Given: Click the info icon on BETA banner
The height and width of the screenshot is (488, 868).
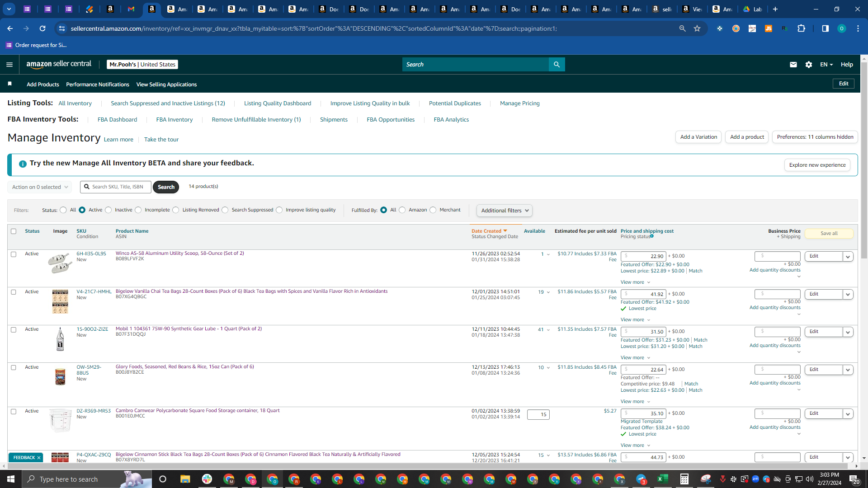Looking at the screenshot, I should (23, 164).
